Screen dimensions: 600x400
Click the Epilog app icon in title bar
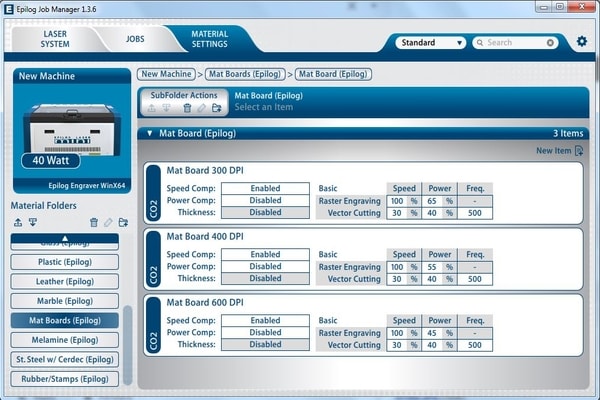8,9
